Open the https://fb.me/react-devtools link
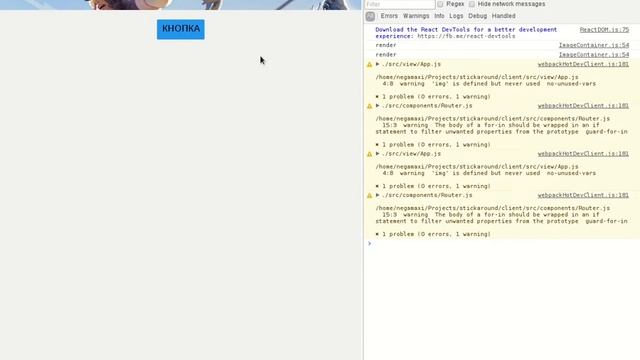This screenshot has width=640, height=360. click(466, 36)
